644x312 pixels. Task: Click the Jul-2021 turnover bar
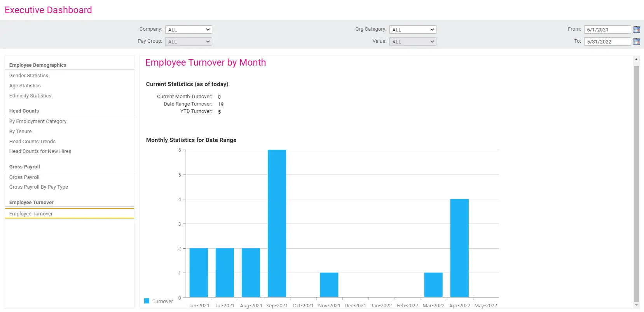225,273
